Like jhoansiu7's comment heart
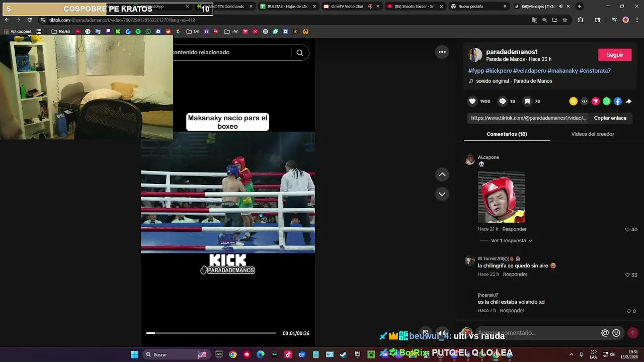This screenshot has width=644, height=362. point(629,311)
